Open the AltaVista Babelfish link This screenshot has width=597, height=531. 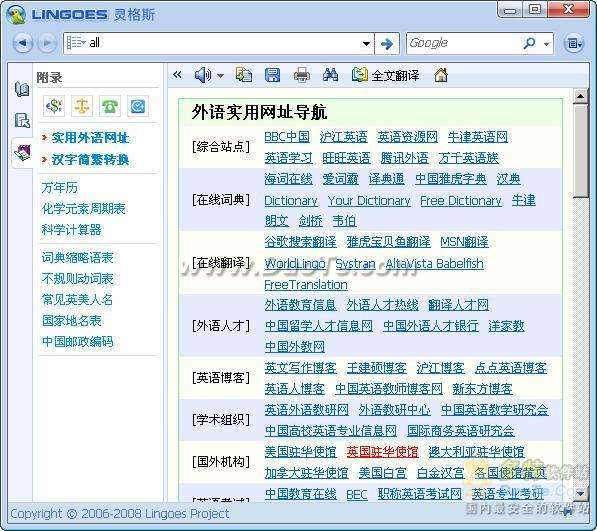point(434,263)
